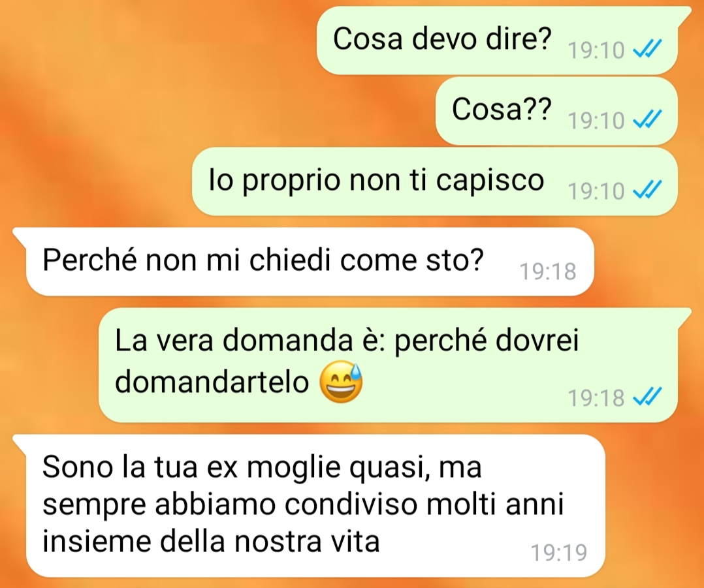Tap the text "insieme della nostra vita"
This screenshot has width=704, height=588.
tap(211, 541)
